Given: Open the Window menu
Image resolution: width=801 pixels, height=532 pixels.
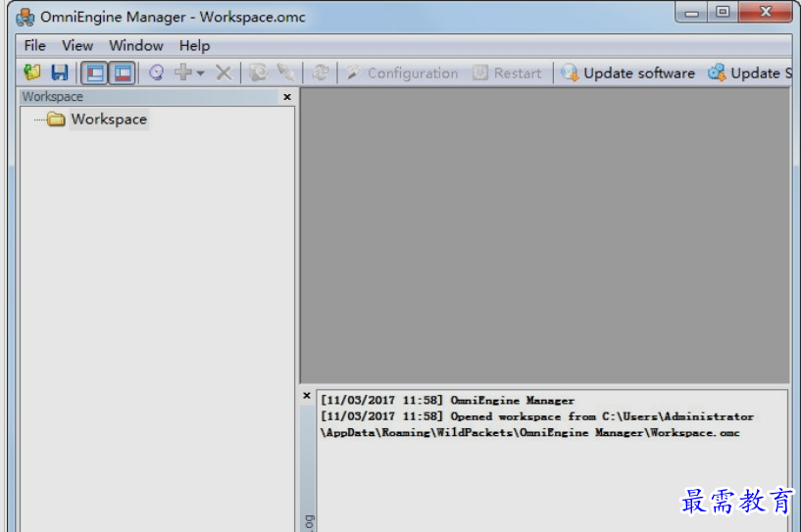Looking at the screenshot, I should tap(136, 45).
